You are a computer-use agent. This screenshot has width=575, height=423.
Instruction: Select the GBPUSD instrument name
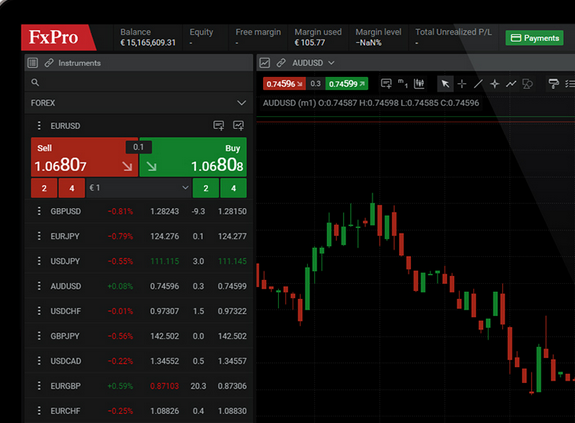tap(66, 211)
